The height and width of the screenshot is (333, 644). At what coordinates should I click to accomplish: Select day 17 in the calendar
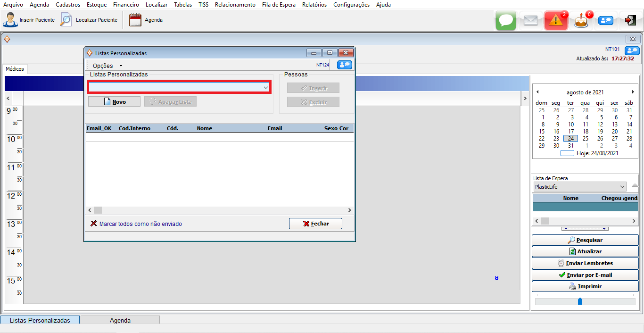point(571,132)
